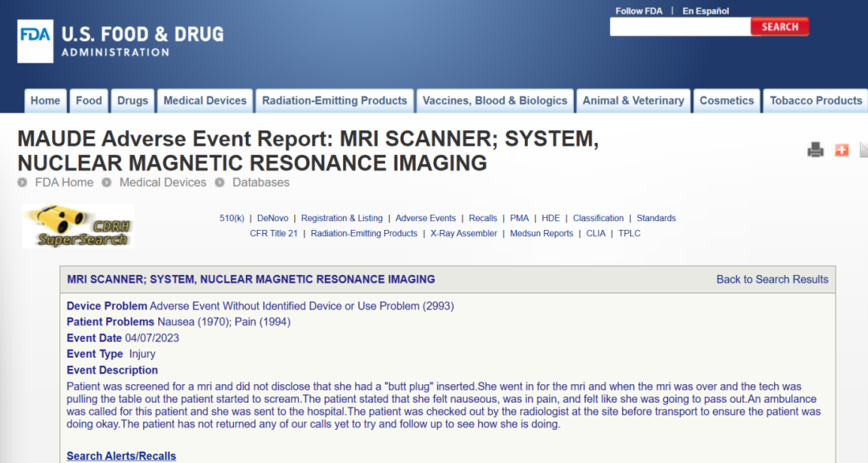Open the Medsun Reports link

(x=542, y=233)
